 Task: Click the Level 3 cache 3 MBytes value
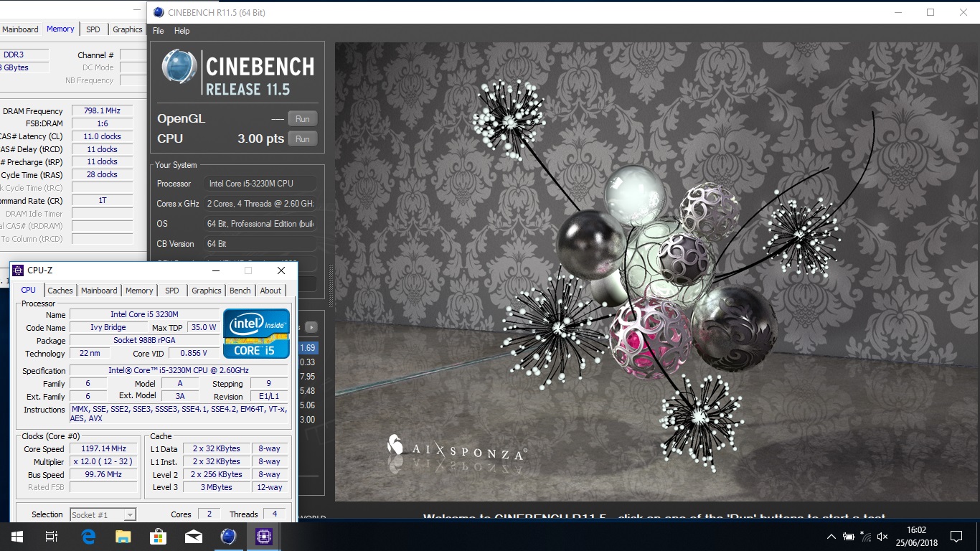(217, 487)
